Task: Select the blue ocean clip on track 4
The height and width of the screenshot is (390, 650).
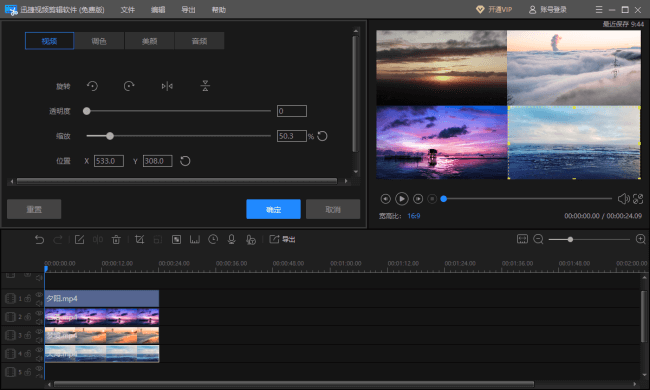Action: (102, 354)
